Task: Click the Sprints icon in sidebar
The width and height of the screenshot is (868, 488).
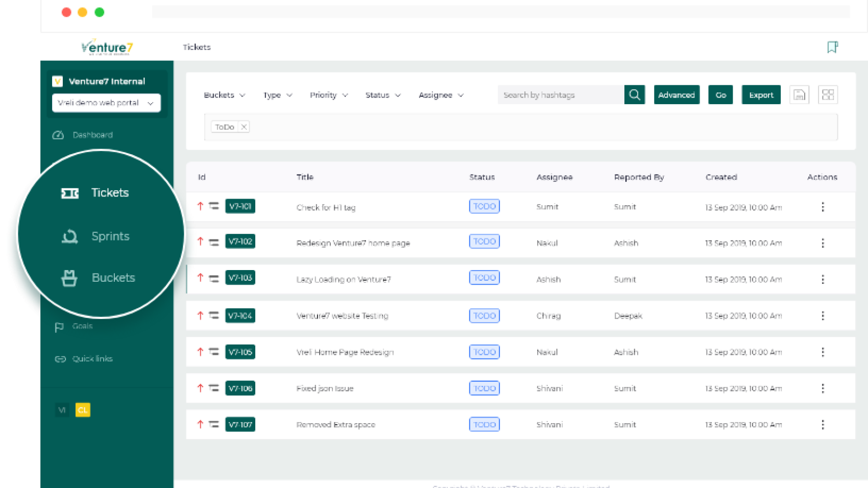Action: [69, 236]
